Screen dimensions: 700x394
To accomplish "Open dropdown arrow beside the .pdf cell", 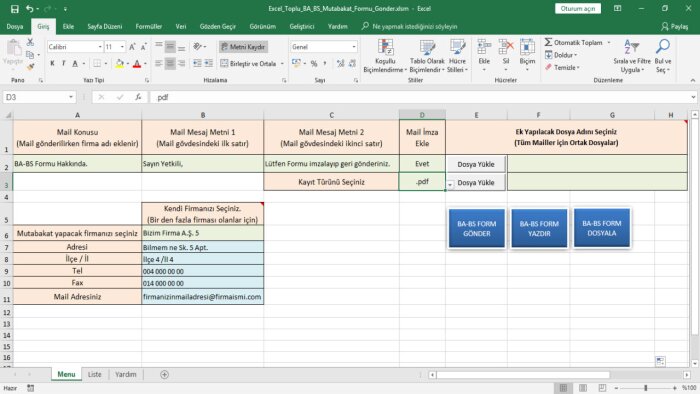I will point(450,184).
